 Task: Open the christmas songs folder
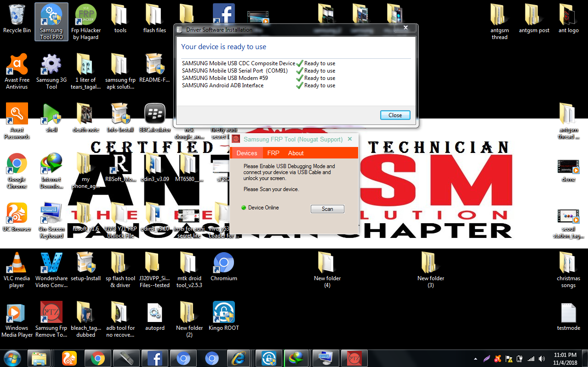tap(569, 270)
